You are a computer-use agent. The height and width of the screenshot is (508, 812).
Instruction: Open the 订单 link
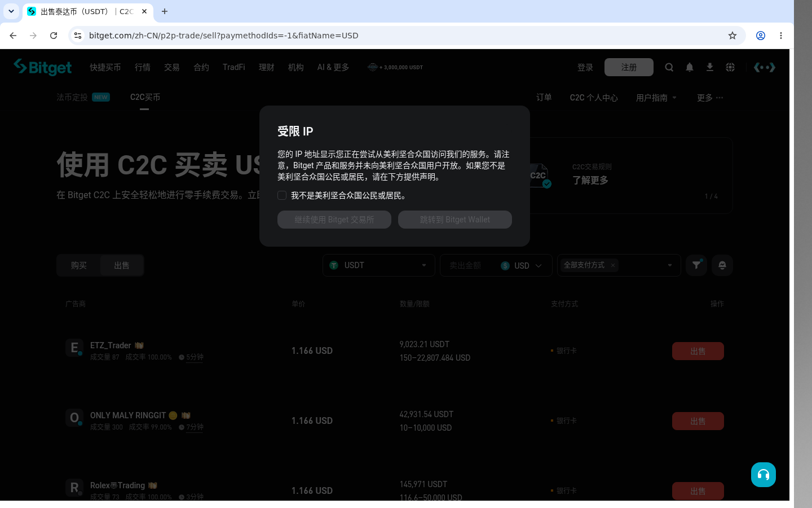tap(544, 98)
